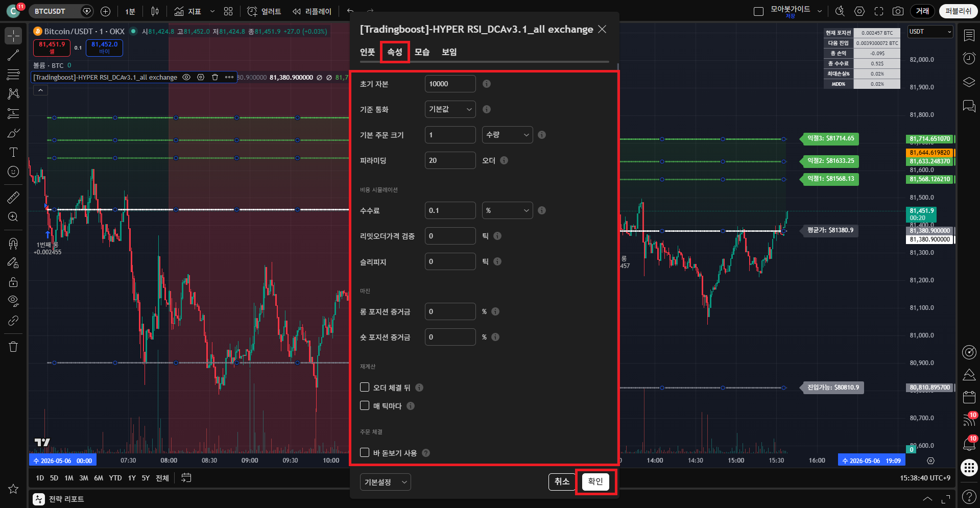This screenshot has height=508, width=980.
Task: Confirm settings with 확인 button
Action: click(595, 481)
